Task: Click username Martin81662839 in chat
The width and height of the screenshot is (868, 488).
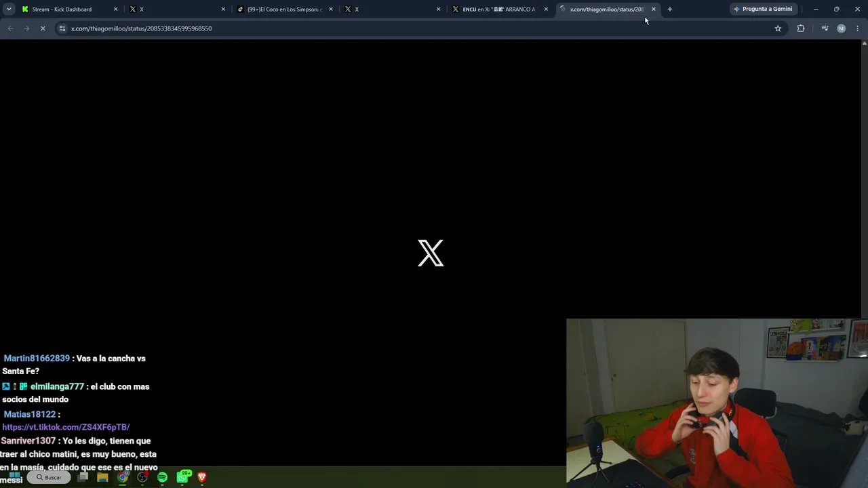Action: [37, 359]
